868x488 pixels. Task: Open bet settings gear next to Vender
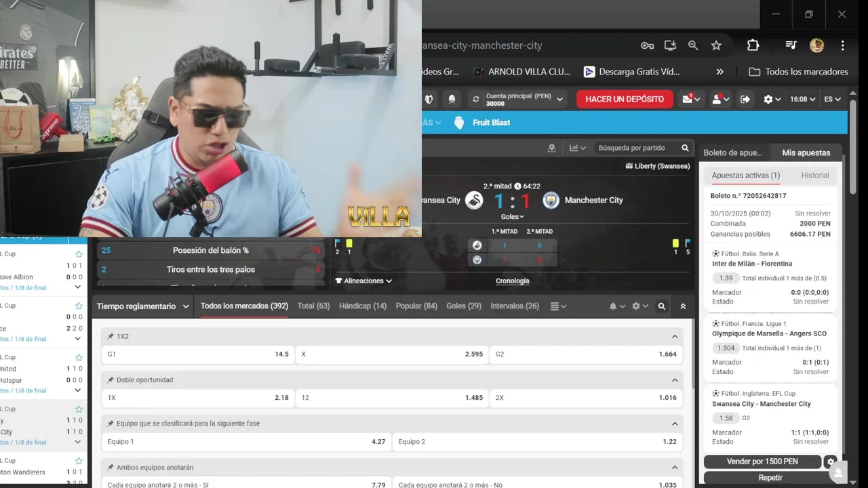(831, 462)
